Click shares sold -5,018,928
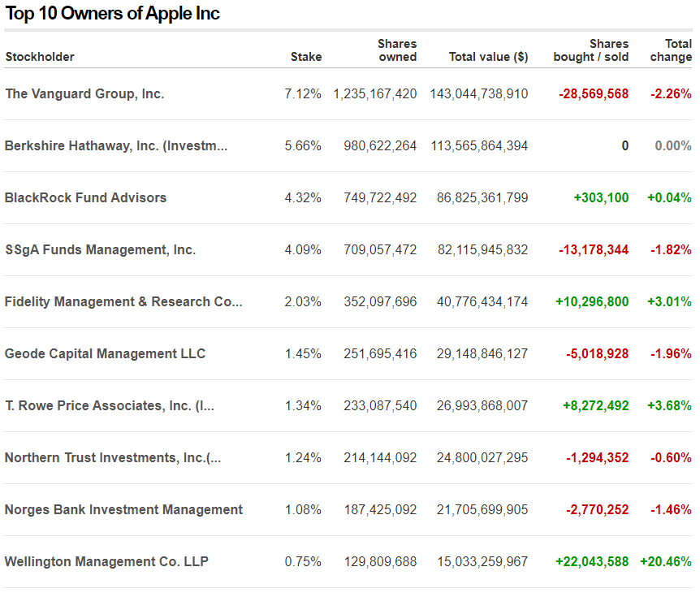 point(598,353)
